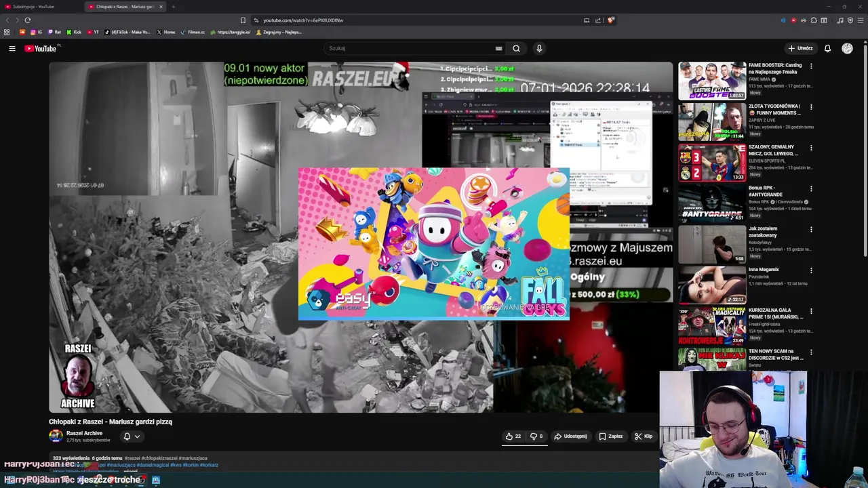Open Raszei Archive channel avatar
This screenshot has width=868, height=488.
(56, 436)
